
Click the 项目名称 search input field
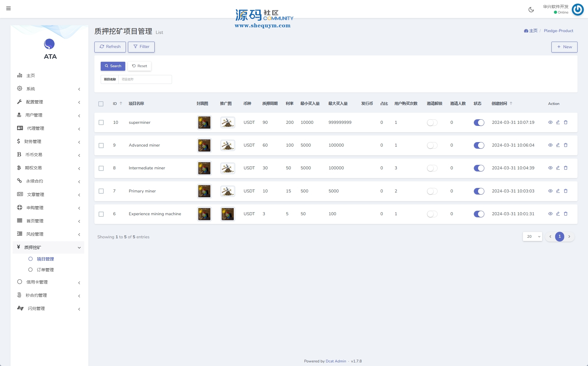(145, 79)
